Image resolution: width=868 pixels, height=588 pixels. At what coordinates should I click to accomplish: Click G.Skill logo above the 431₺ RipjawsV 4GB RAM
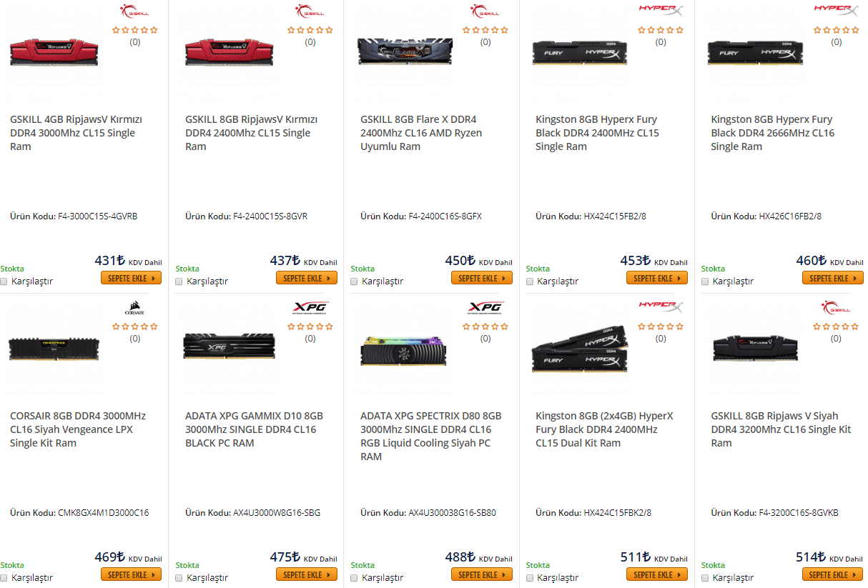coord(134,12)
